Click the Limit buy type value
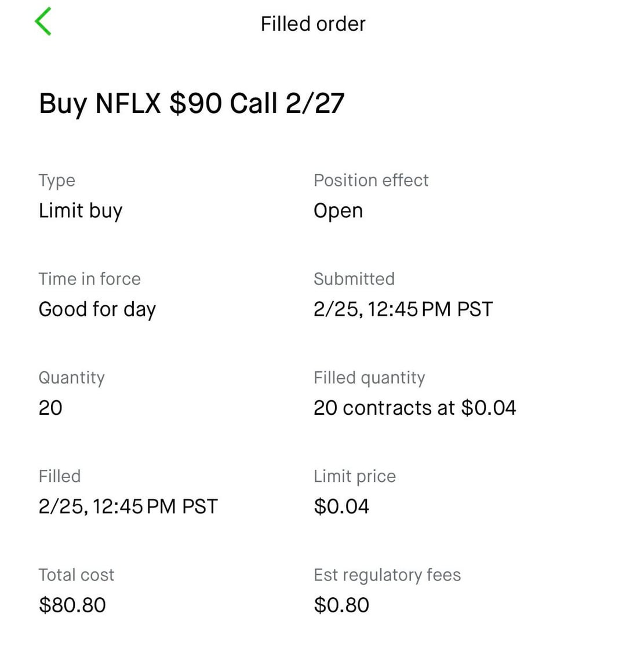The height and width of the screenshot is (672, 626). (x=81, y=211)
